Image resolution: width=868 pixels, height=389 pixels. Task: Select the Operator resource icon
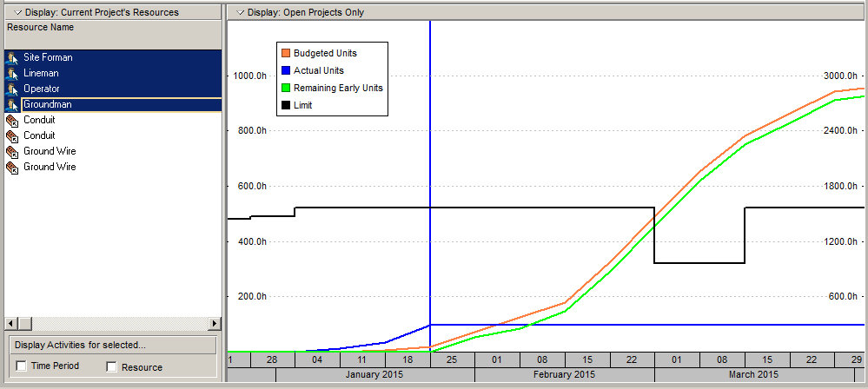pyautogui.click(x=11, y=89)
